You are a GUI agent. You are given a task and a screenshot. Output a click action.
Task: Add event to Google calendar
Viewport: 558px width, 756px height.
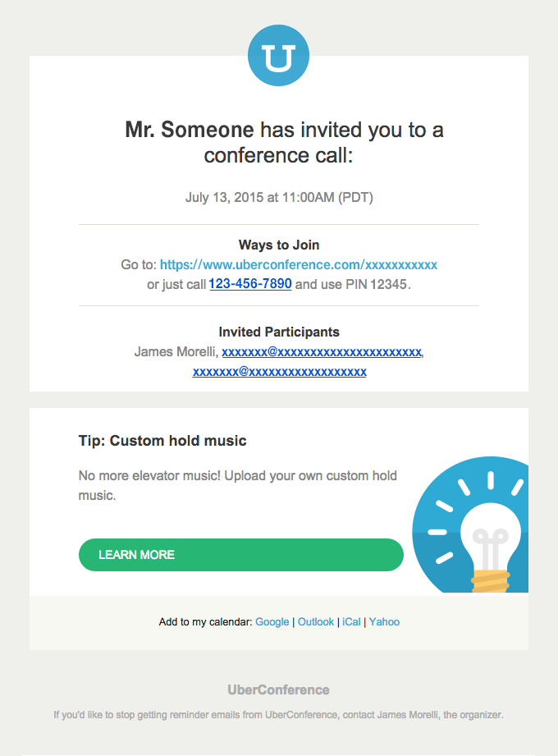click(x=272, y=621)
